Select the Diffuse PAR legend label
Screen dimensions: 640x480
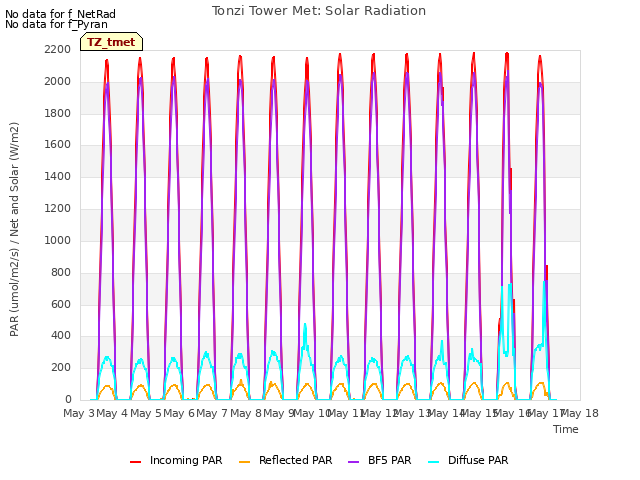coord(478,460)
